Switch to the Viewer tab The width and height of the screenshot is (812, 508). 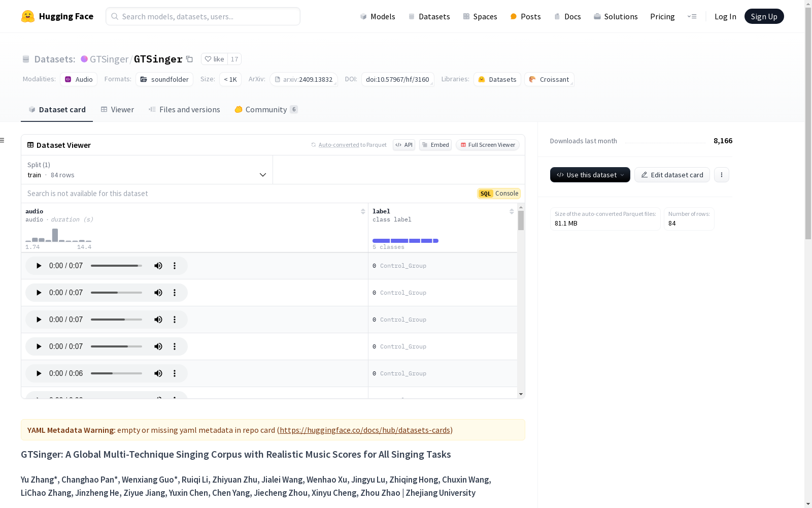[x=117, y=110]
